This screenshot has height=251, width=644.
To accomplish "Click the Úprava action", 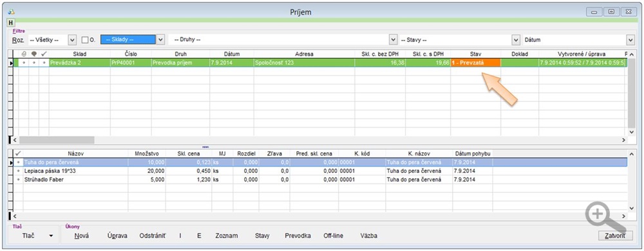I will 117,236.
